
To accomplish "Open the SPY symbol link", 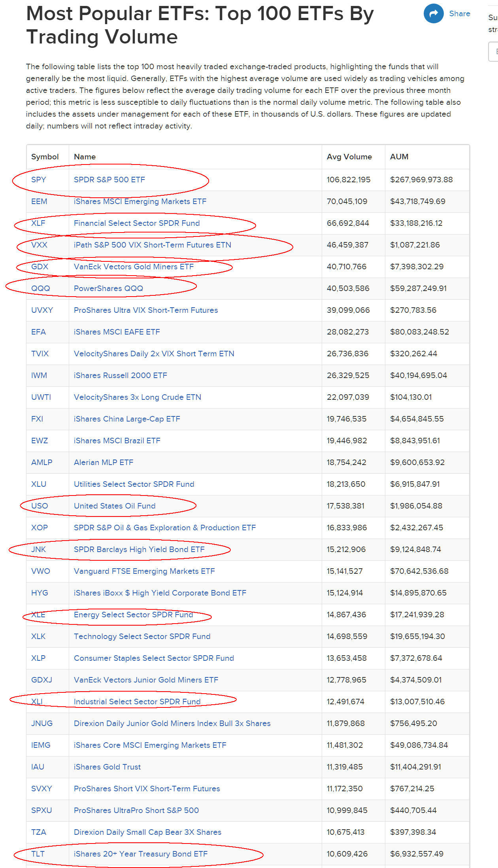I will coord(39,180).
